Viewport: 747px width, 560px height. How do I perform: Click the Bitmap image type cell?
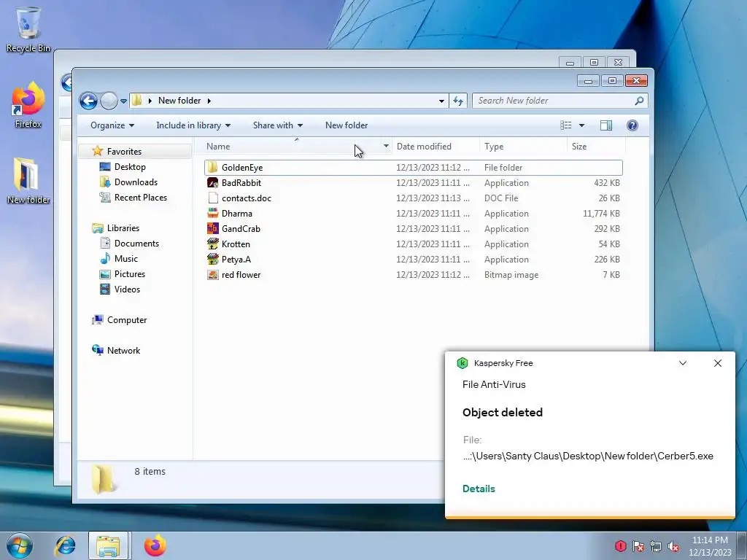pos(511,275)
